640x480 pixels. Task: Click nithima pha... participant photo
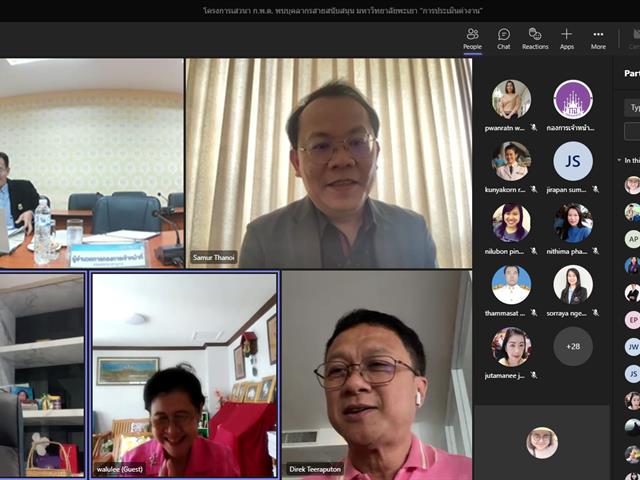point(573,223)
